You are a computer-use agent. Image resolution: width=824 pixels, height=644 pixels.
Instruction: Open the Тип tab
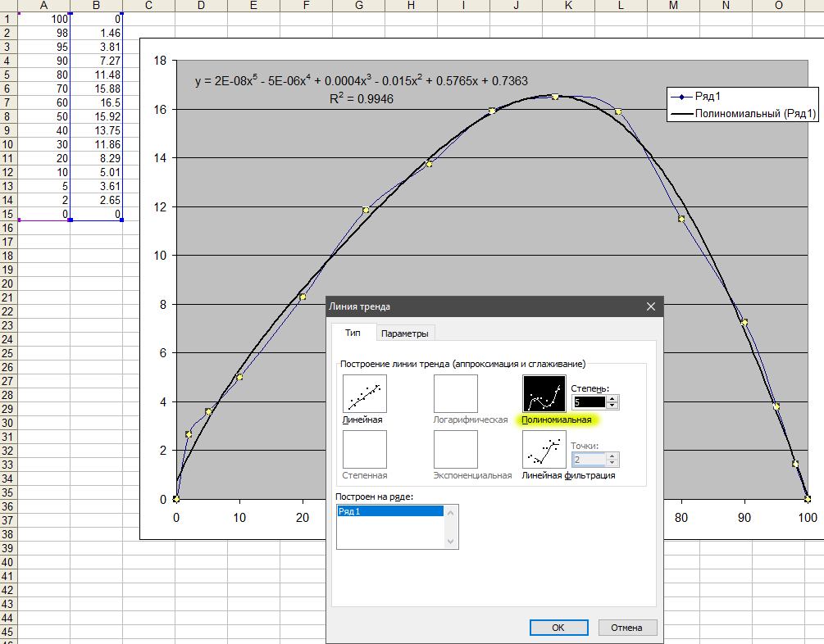tap(353, 333)
